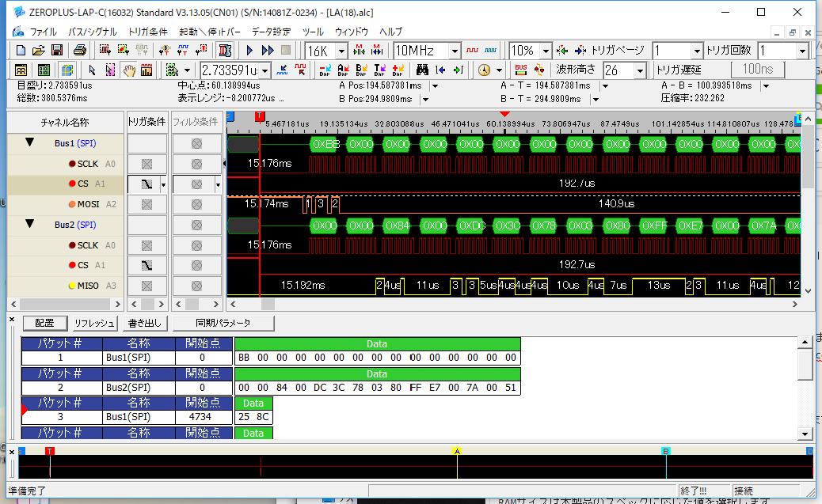Open the トリガ回数 value dropdown
Viewport: 822px width, 504px height.
click(802, 51)
